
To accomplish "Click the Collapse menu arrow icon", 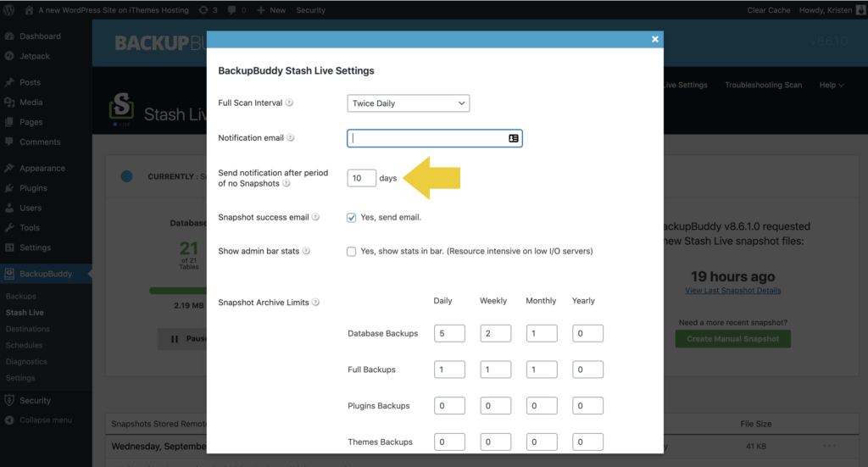I will coord(9,420).
